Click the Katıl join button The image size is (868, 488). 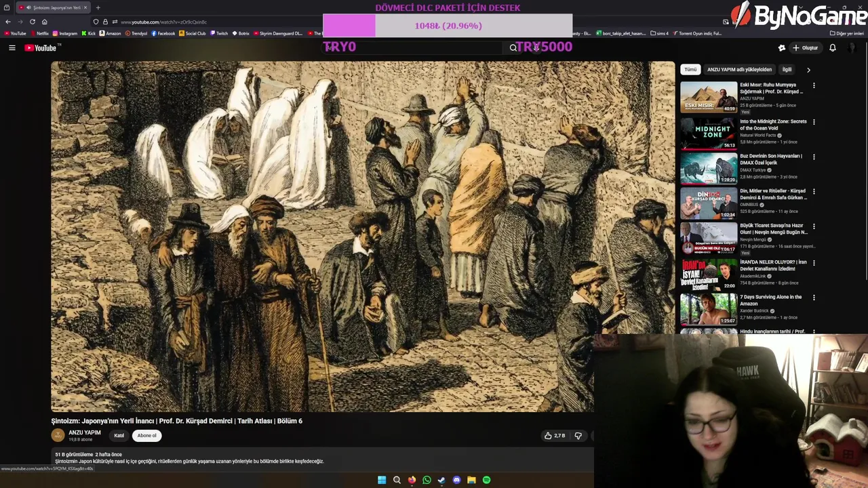click(119, 436)
